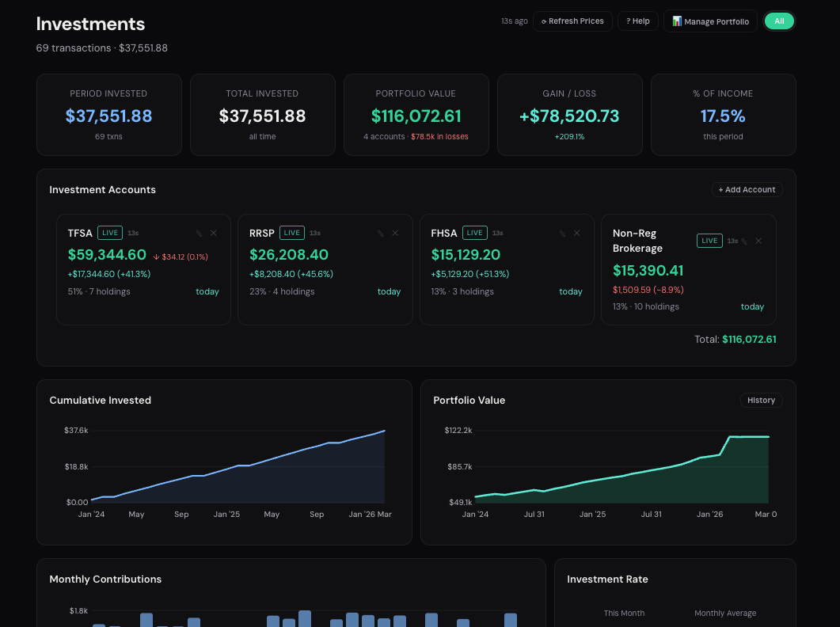Click the Investment Rate panel title

[607, 579]
